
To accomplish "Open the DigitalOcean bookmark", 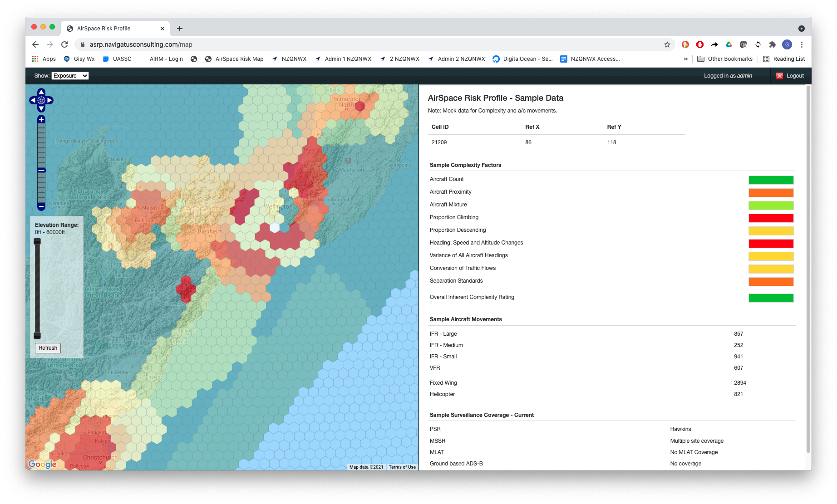I will [522, 59].
